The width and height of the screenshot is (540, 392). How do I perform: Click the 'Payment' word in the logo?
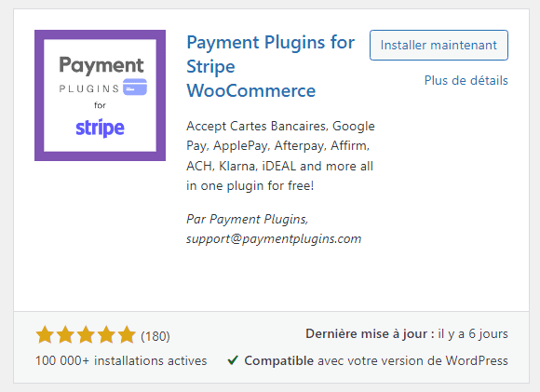[x=101, y=65]
